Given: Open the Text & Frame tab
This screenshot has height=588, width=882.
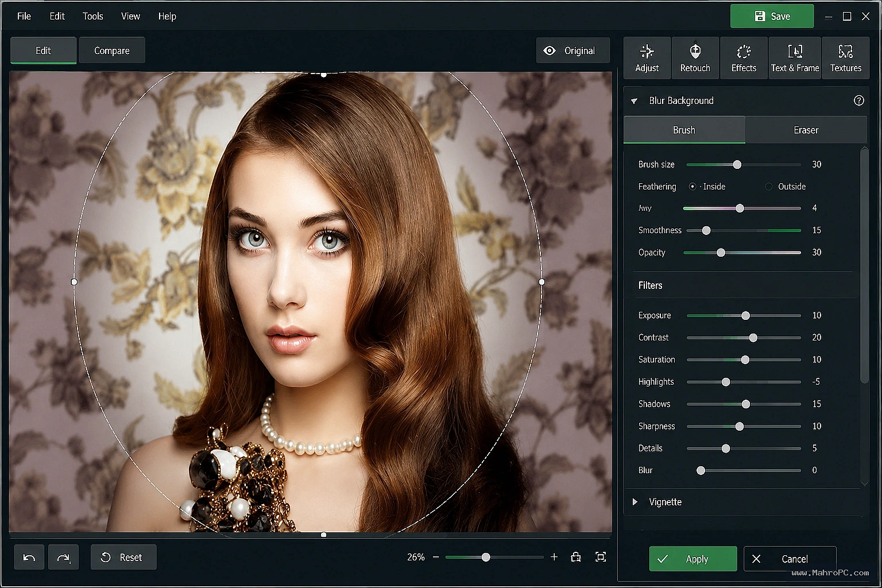Looking at the screenshot, I should (795, 58).
